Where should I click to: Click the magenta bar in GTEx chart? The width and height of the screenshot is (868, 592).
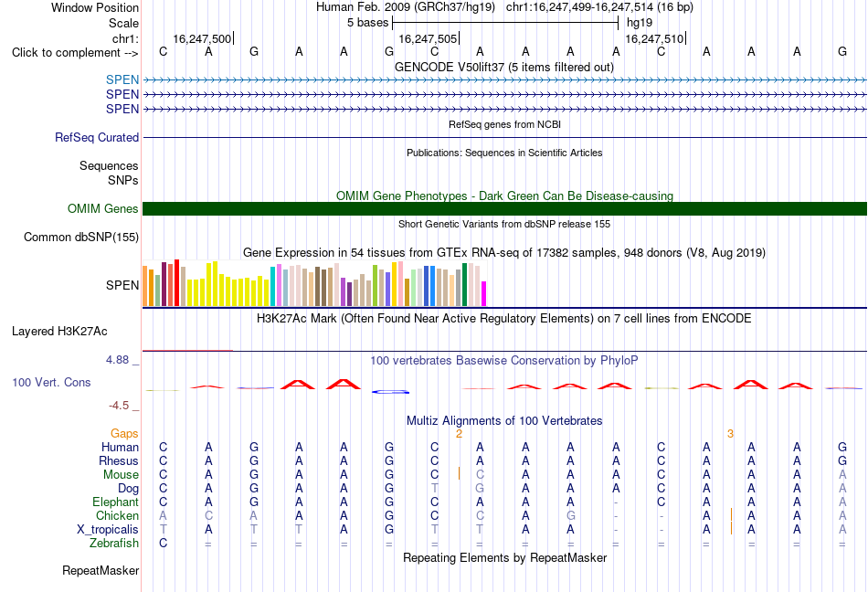pyautogui.click(x=484, y=294)
